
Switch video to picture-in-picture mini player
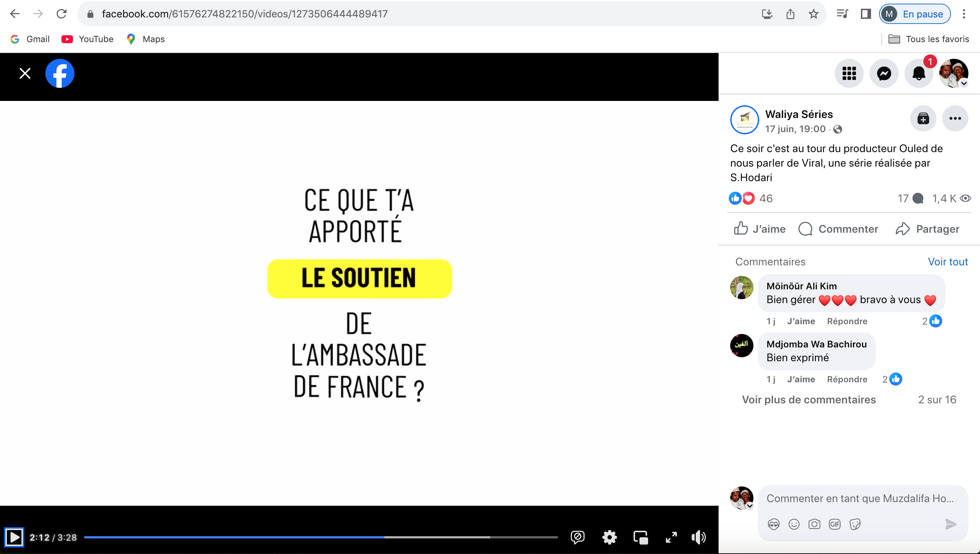coord(641,537)
